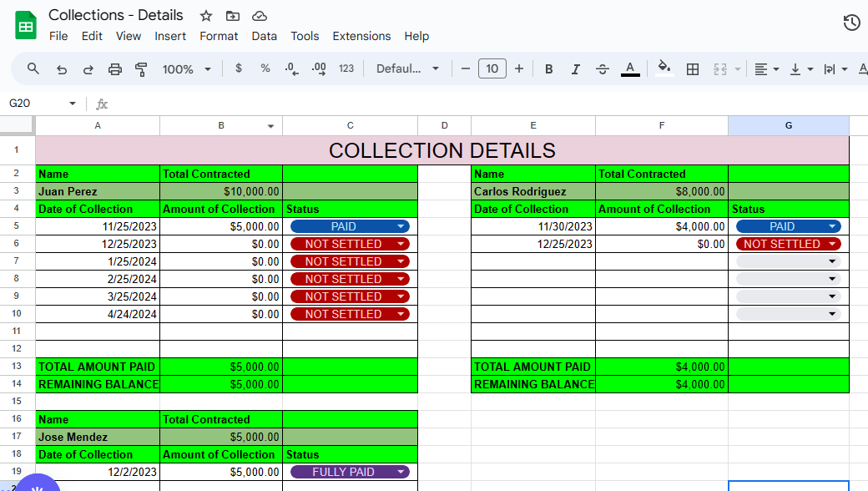Open more number formats 123
The image size is (868, 491).
[346, 68]
